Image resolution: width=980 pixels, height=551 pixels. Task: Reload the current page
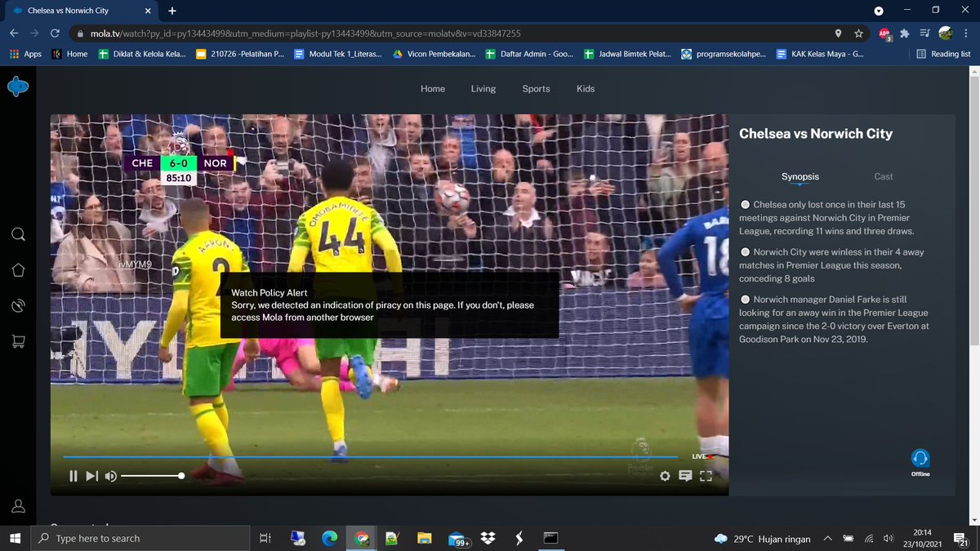coord(55,33)
